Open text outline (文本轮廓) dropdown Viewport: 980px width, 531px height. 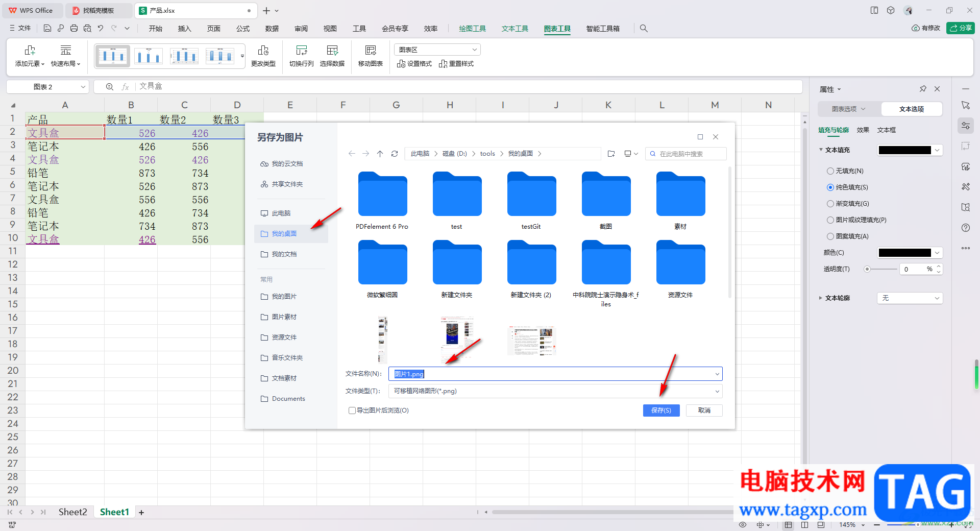pyautogui.click(x=910, y=298)
